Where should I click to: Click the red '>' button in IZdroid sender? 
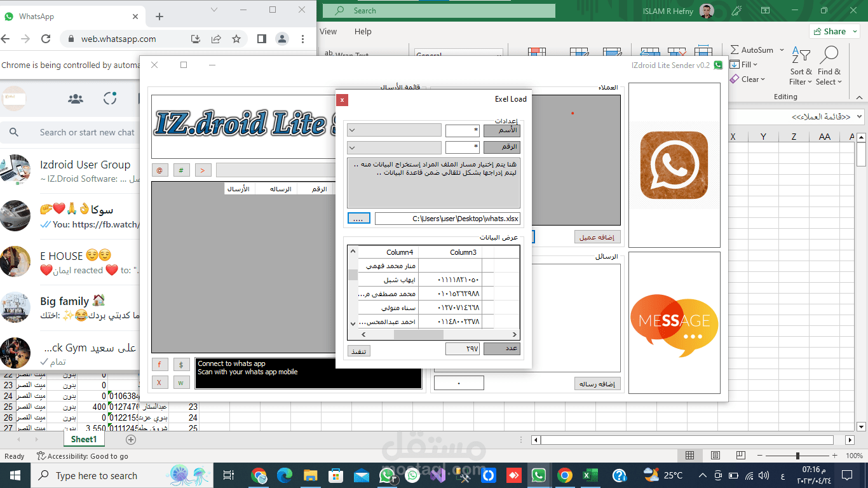(203, 170)
